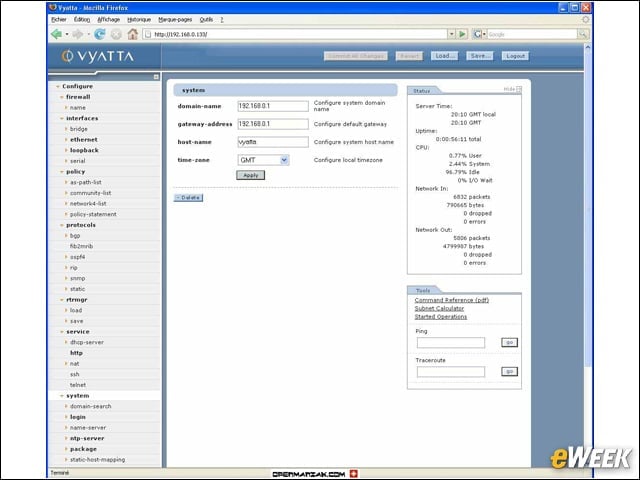The width and height of the screenshot is (640, 480).
Task: Select ssh under service
Action: [75, 374]
